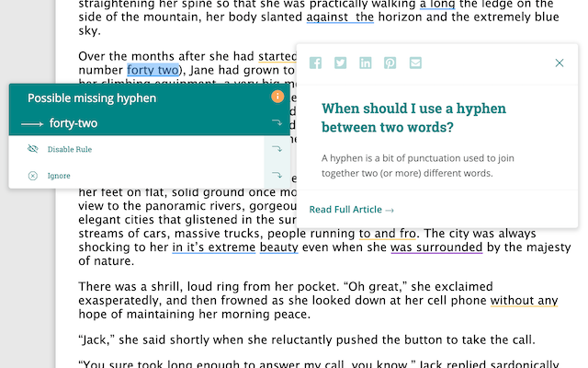Share article via LinkedIn icon
Viewport: 588px width, 368px height.
coord(366,63)
